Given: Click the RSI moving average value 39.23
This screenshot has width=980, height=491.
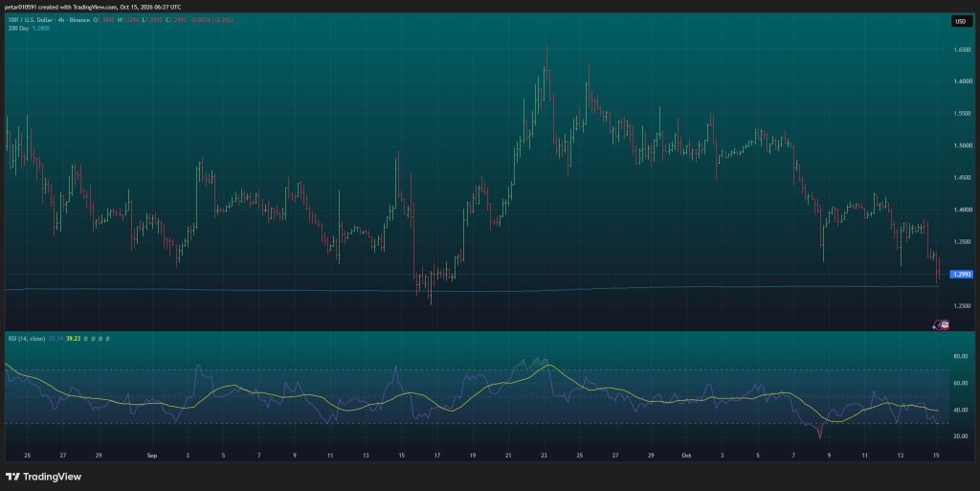Looking at the screenshot, I should 73,339.
